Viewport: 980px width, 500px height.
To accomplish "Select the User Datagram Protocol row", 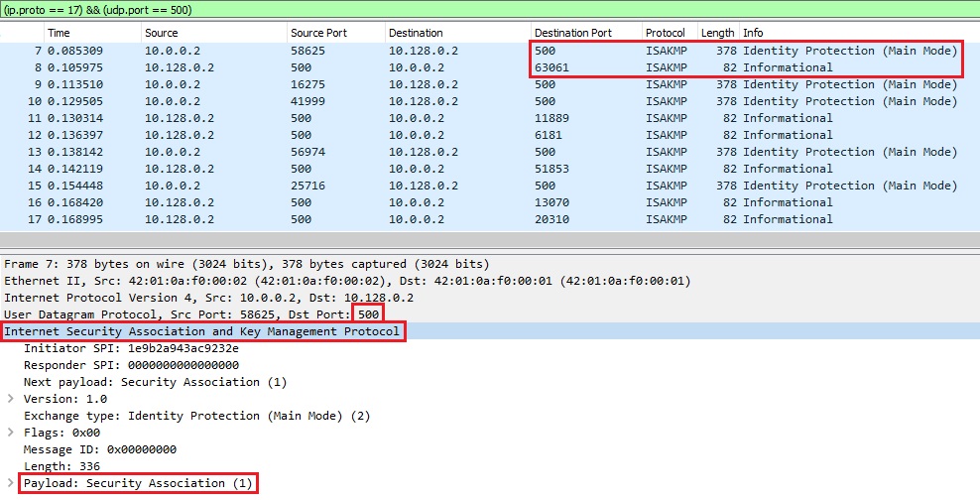I will coord(490,314).
